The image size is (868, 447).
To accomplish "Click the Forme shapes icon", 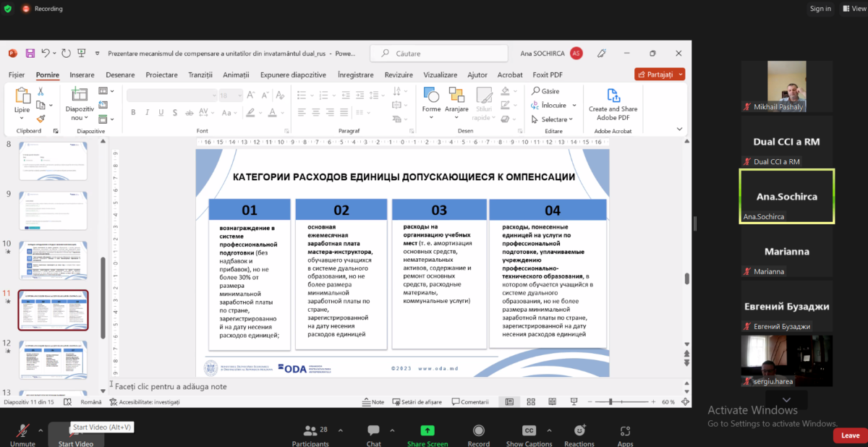I will coord(431,95).
